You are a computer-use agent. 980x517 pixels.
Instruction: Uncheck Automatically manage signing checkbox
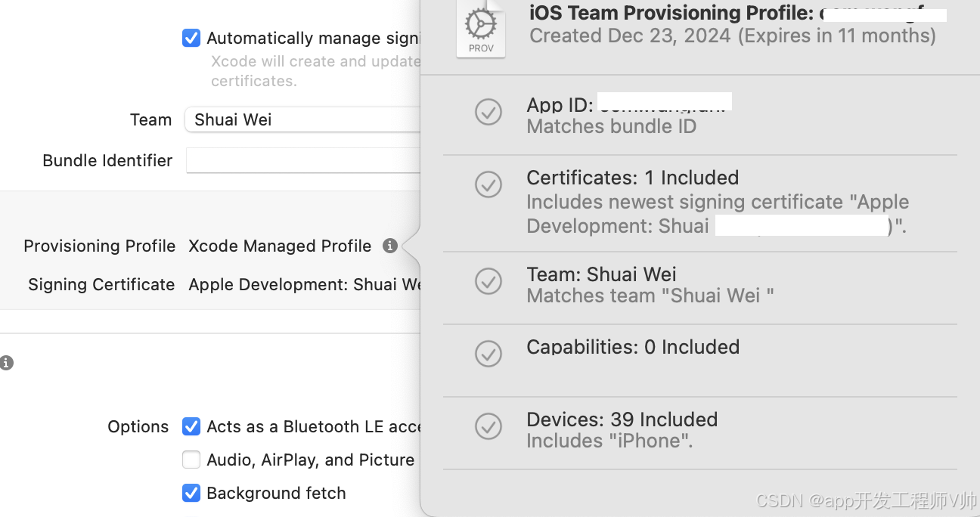pos(191,38)
